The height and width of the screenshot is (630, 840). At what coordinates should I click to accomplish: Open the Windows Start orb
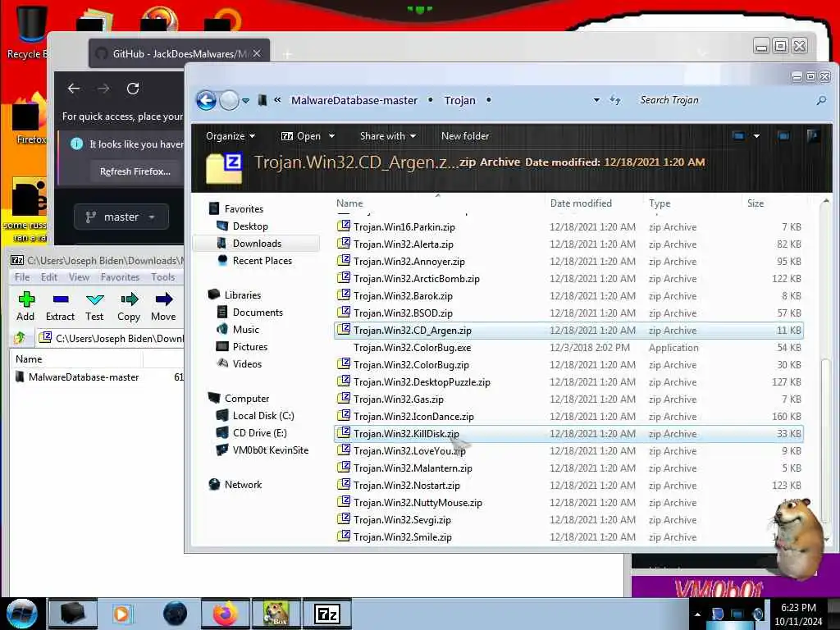click(22, 614)
